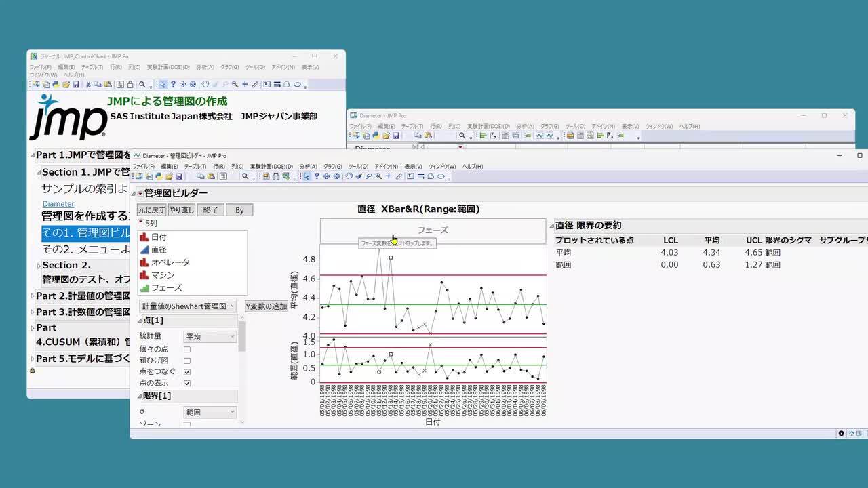Screen dimensions: 868x488
Task: Open 実験計画(DOE)(D) menu in Journal window
Action: 168,67
